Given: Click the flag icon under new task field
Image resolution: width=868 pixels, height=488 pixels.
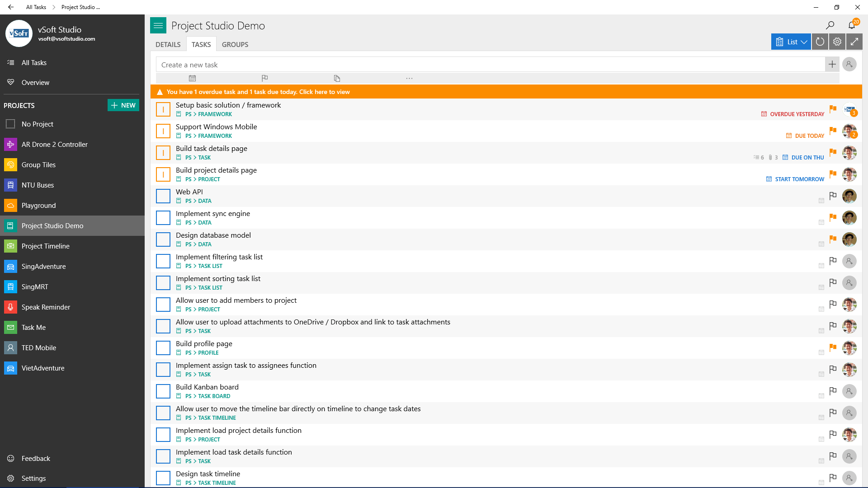Looking at the screenshot, I should pos(264,78).
